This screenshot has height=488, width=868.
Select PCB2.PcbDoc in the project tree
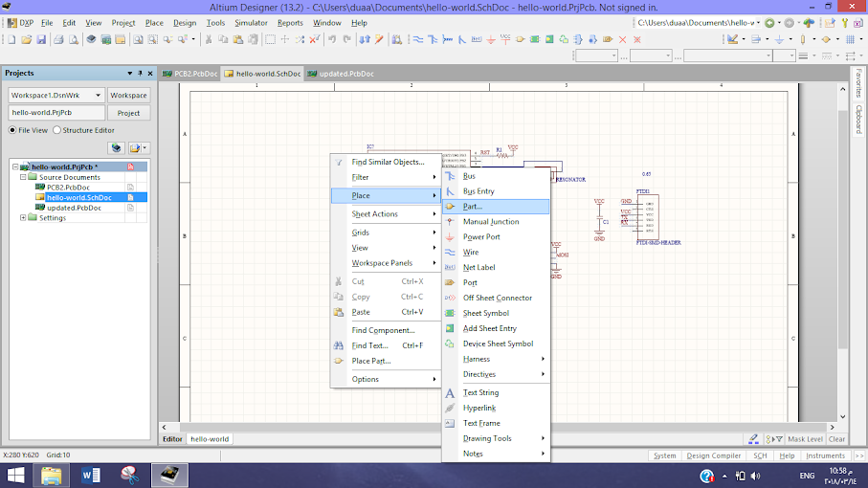(x=68, y=188)
